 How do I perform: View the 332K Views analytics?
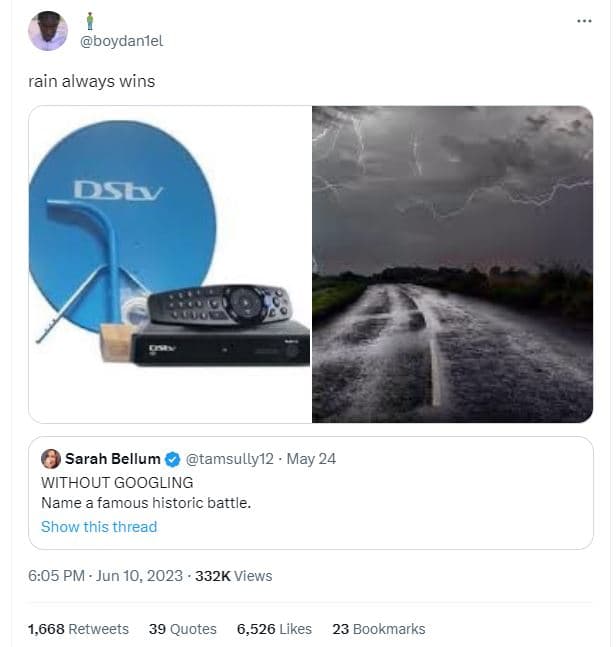(240, 575)
